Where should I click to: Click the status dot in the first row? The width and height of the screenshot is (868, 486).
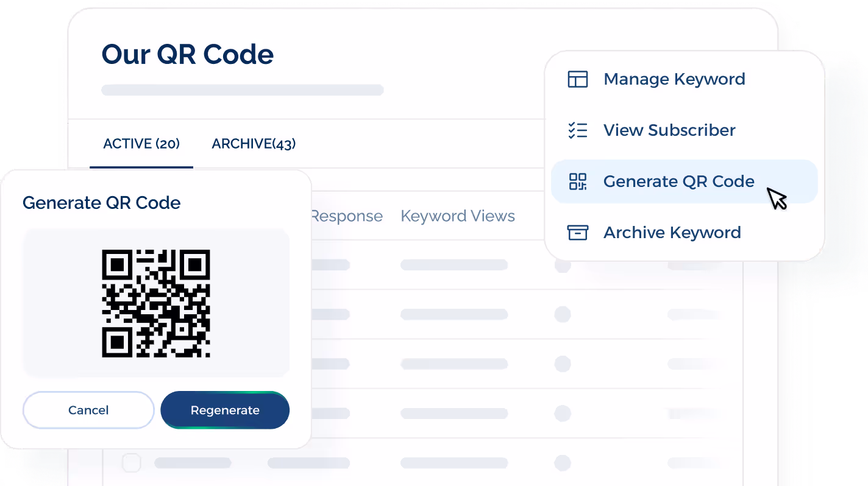tap(562, 264)
